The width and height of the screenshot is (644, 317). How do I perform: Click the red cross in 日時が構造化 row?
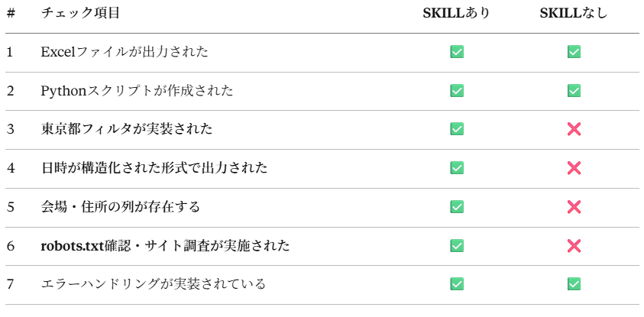coord(574,168)
